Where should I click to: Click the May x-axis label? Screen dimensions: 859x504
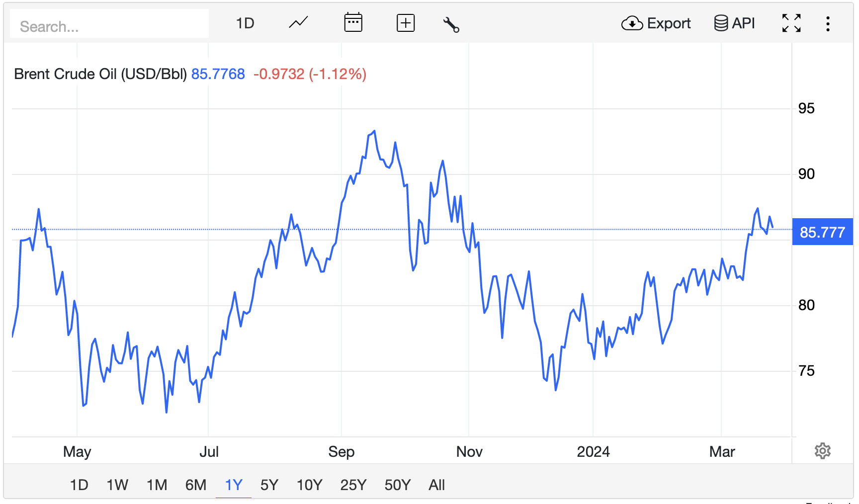tap(77, 452)
